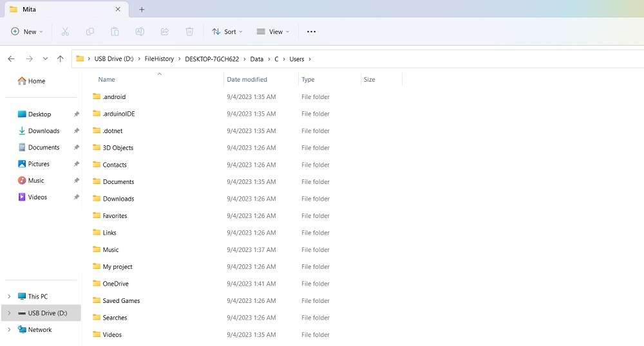This screenshot has height=346, width=644.
Task: Select the Mita tab
Action: pos(58,10)
